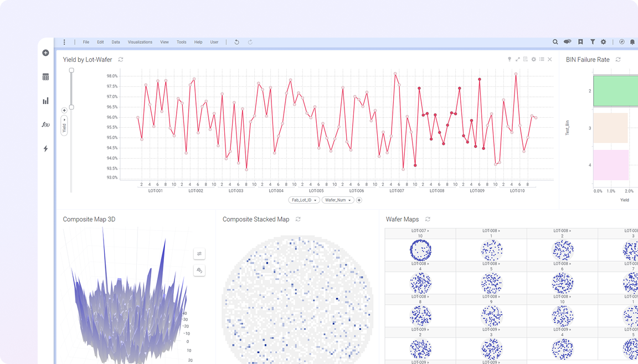This screenshot has width=638, height=364.
Task: Refresh the Yield by Lot-Wafer chart
Action: pos(121,60)
